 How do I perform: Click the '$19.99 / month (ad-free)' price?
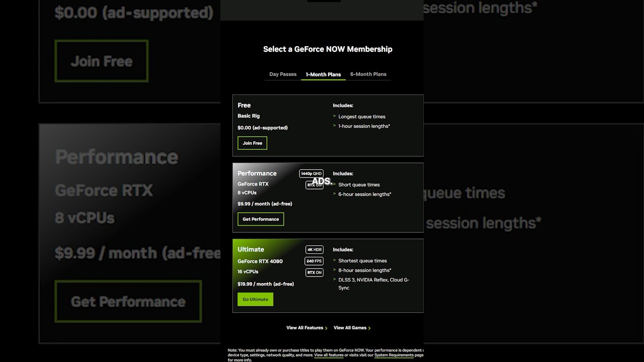(x=266, y=284)
